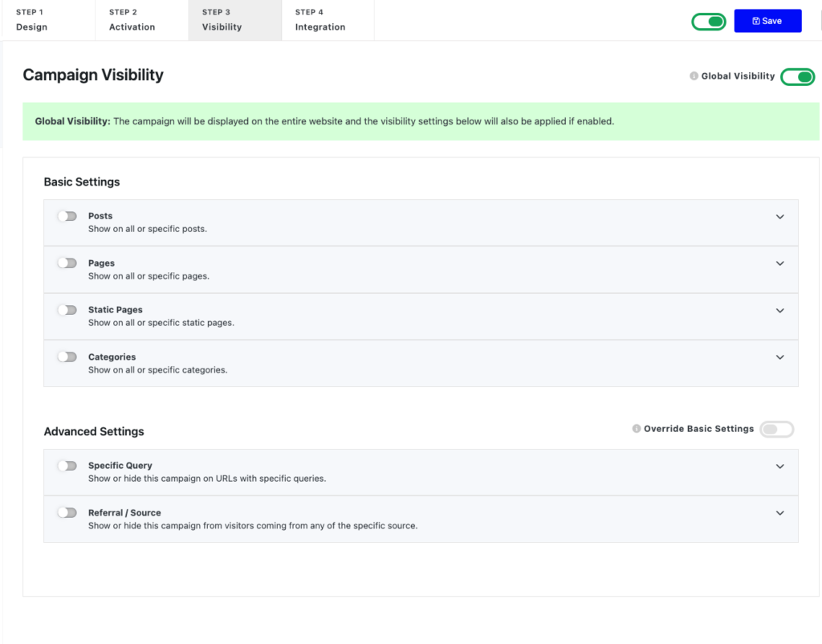Switch to Step 4 Integration tab
Screen dimensions: 822x644
[x=328, y=20]
